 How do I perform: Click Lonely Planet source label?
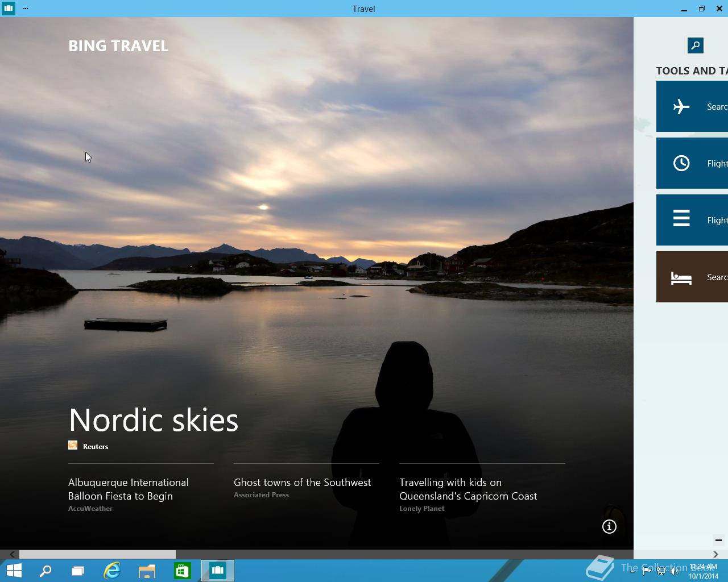[x=421, y=509]
